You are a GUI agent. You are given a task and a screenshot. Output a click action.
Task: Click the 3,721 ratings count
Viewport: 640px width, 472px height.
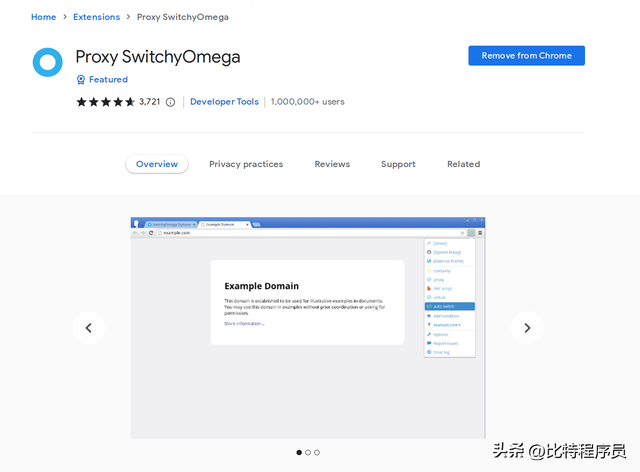(x=149, y=102)
